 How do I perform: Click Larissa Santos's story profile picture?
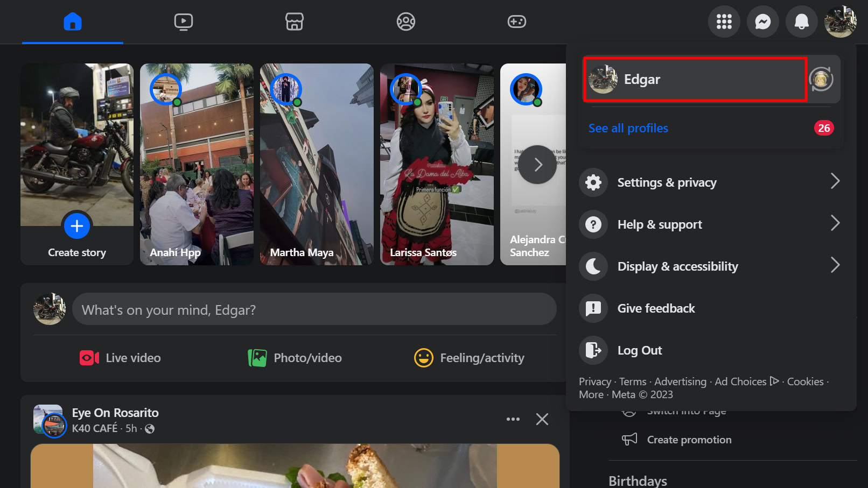pos(406,89)
